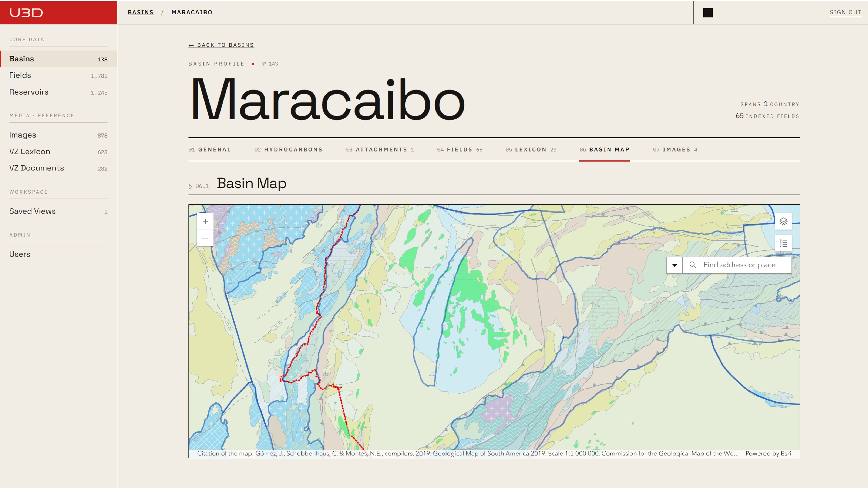868x488 pixels.
Task: Expand the search source dropdown arrow
Action: pyautogui.click(x=674, y=265)
